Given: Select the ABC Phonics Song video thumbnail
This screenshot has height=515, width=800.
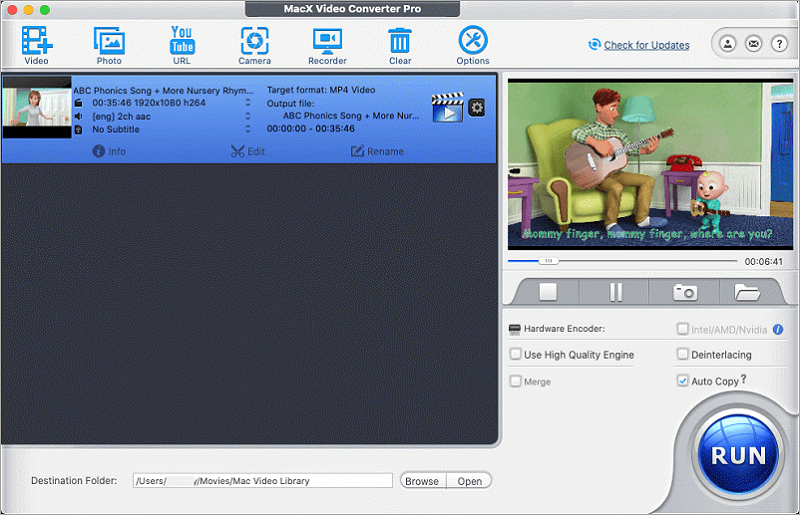Looking at the screenshot, I should (37, 108).
